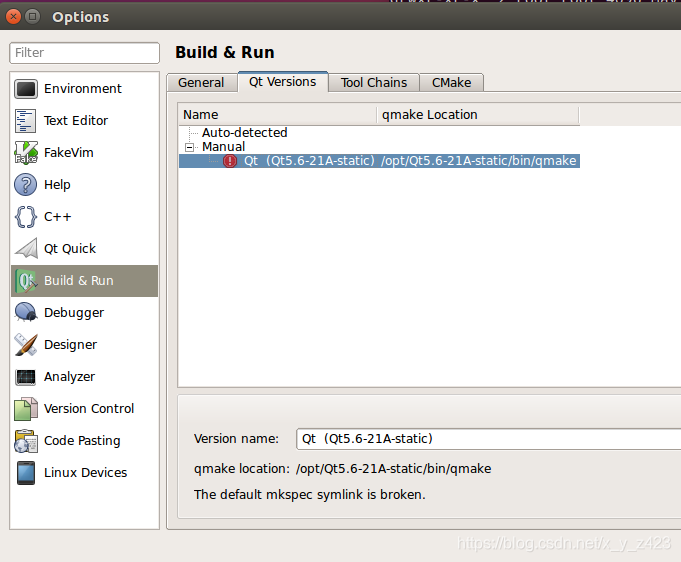The height and width of the screenshot is (562, 681).
Task: Click the red error icon on Qt version row
Action: [229, 161]
